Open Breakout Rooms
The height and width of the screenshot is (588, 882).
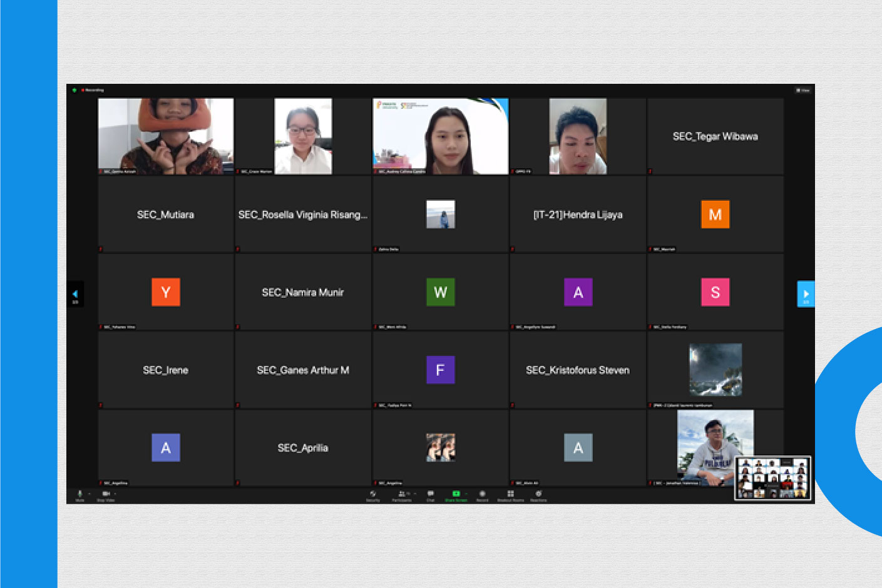(x=510, y=495)
